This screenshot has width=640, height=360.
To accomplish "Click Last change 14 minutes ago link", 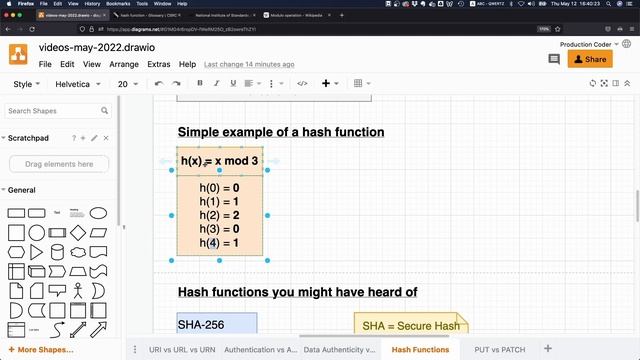I will coord(249,64).
